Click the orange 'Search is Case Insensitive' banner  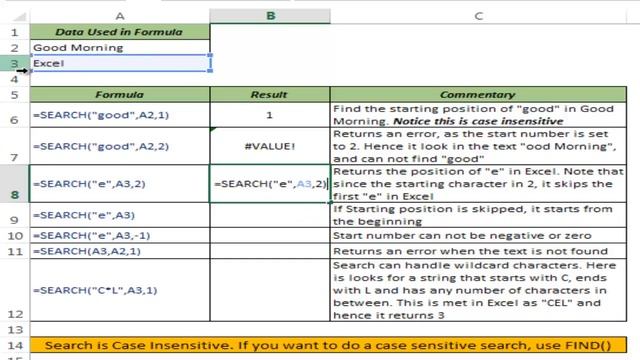pos(328,345)
